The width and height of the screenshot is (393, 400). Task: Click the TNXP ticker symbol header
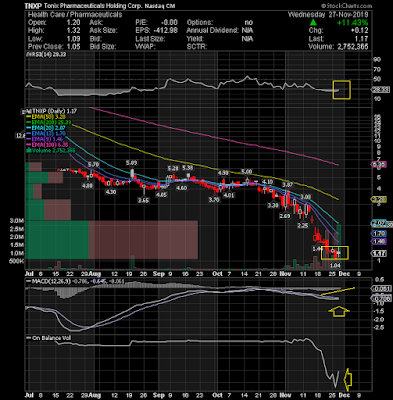pyautogui.click(x=31, y=6)
